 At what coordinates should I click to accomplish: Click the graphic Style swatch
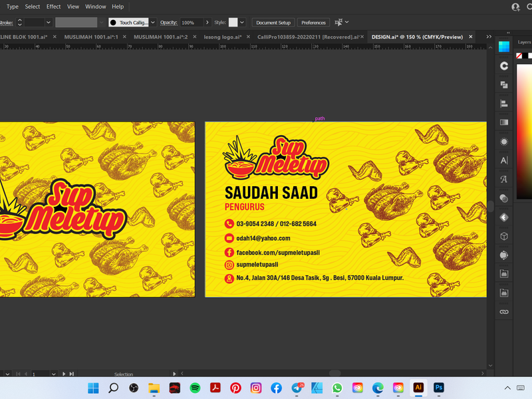233,23
